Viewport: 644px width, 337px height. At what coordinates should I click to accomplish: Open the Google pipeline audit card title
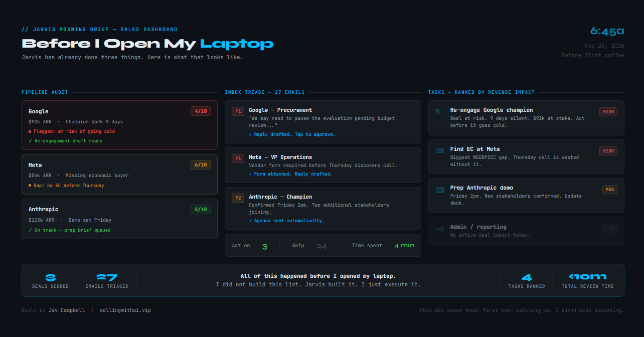click(x=38, y=111)
